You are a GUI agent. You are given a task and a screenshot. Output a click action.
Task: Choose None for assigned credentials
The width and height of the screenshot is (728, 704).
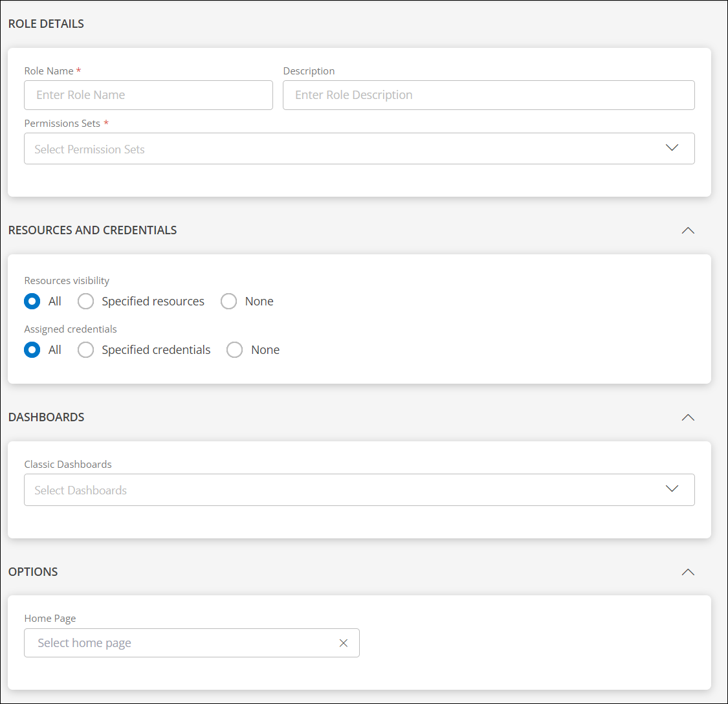(x=234, y=349)
